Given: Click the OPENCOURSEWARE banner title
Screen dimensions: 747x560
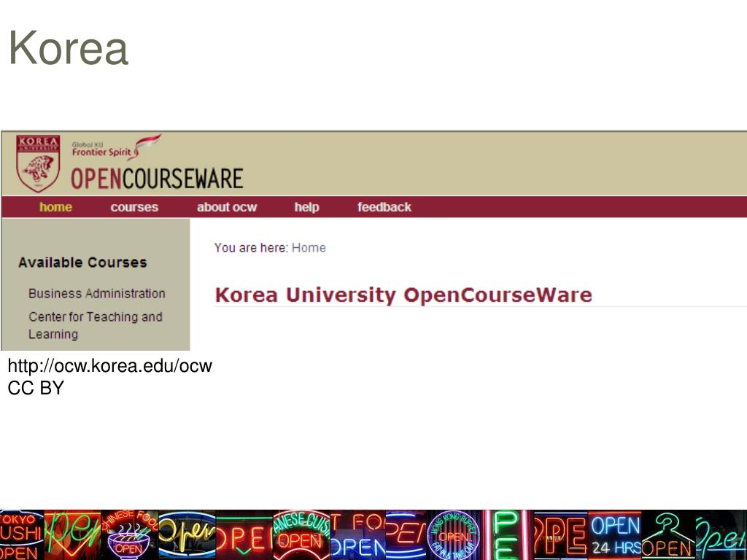Looking at the screenshot, I should click(x=158, y=179).
